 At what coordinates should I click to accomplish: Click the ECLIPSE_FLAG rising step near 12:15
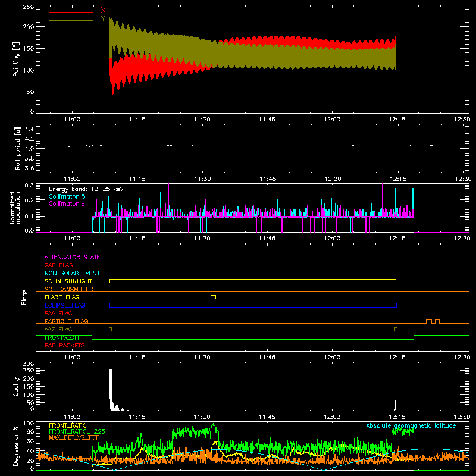pos(397,305)
